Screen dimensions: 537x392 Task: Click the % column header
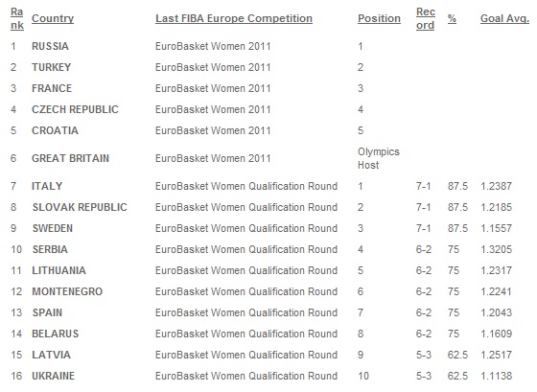coord(452,18)
